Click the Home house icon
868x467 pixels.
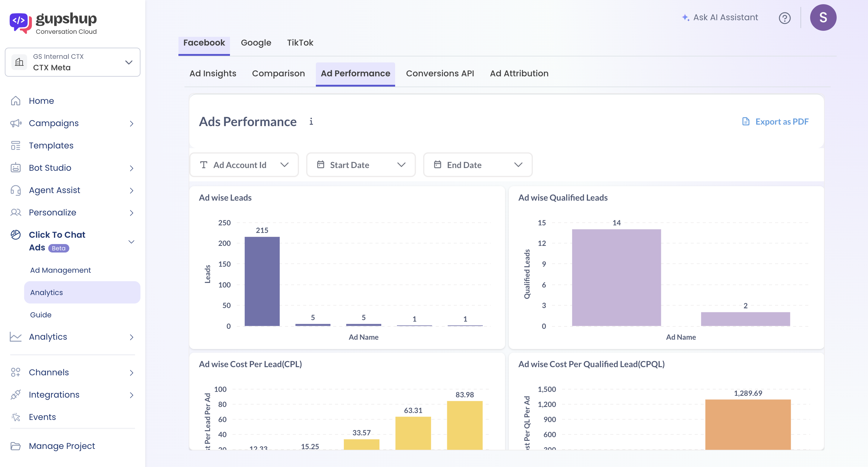[15, 101]
